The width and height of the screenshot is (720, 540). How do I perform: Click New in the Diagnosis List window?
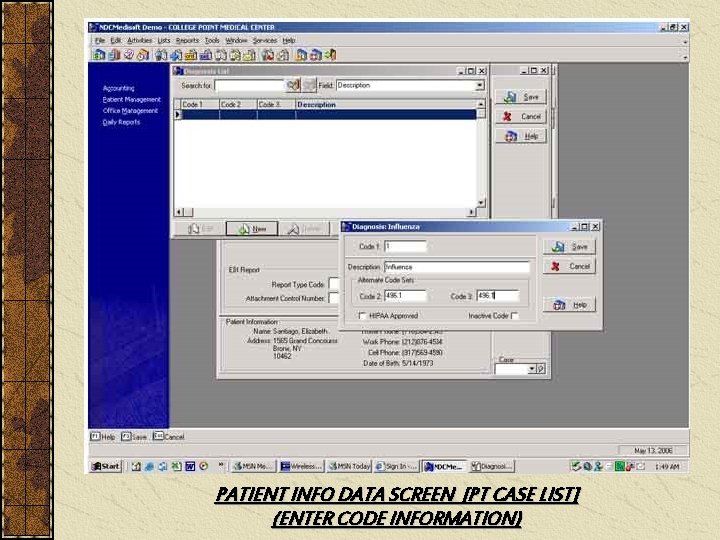pos(252,229)
